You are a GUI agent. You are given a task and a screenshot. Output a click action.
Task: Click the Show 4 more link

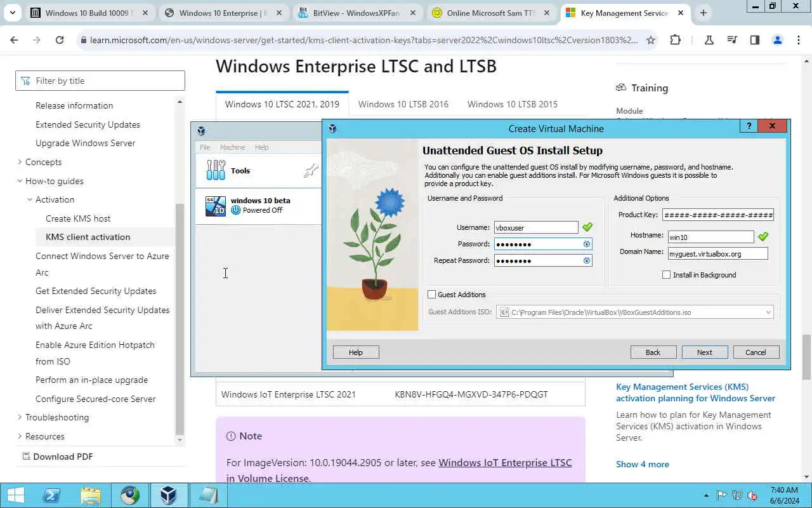643,464
